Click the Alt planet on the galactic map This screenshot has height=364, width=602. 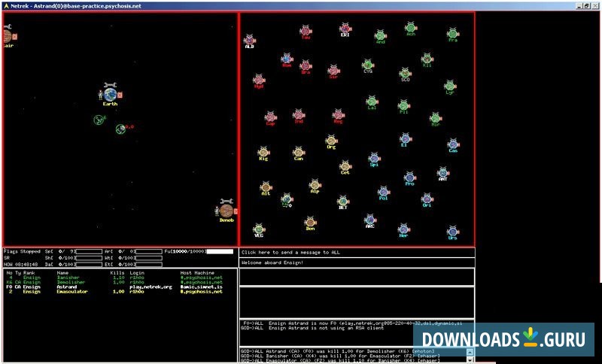266,187
